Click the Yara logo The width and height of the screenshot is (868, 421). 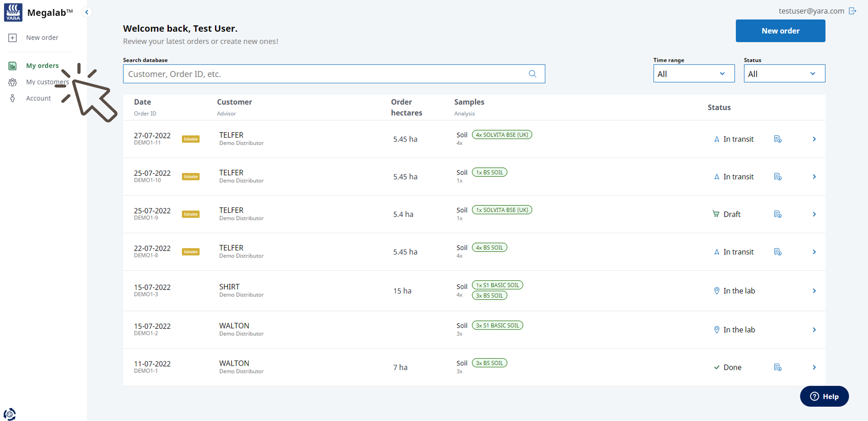(x=13, y=12)
